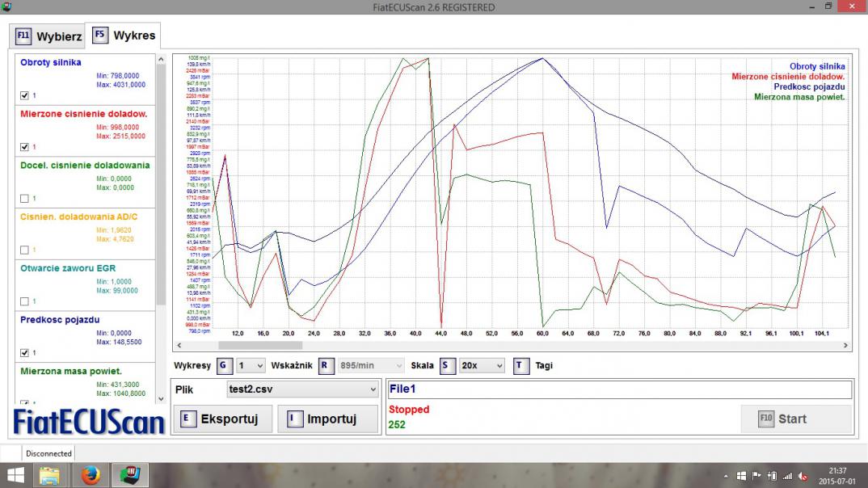868x488 pixels.
Task: Click the File1 text field
Action: pos(619,389)
